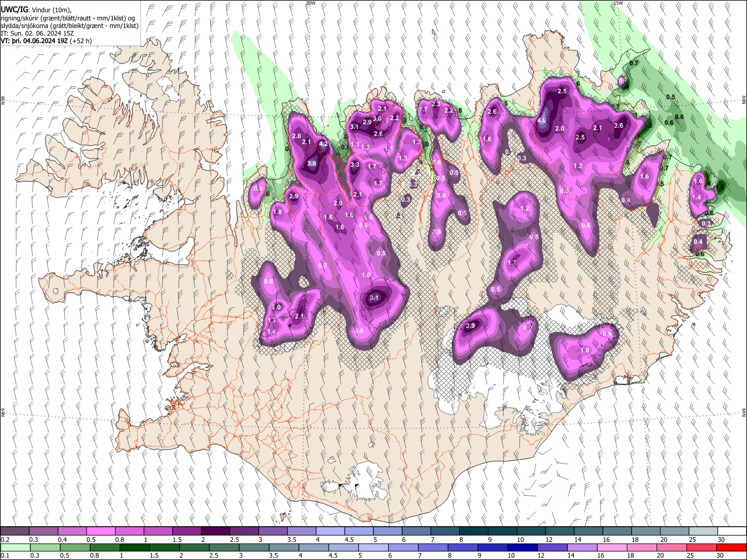Image resolution: width=747 pixels, height=560 pixels.
Task: Click the 4.2 snowfall value on the map
Action: pos(324,143)
